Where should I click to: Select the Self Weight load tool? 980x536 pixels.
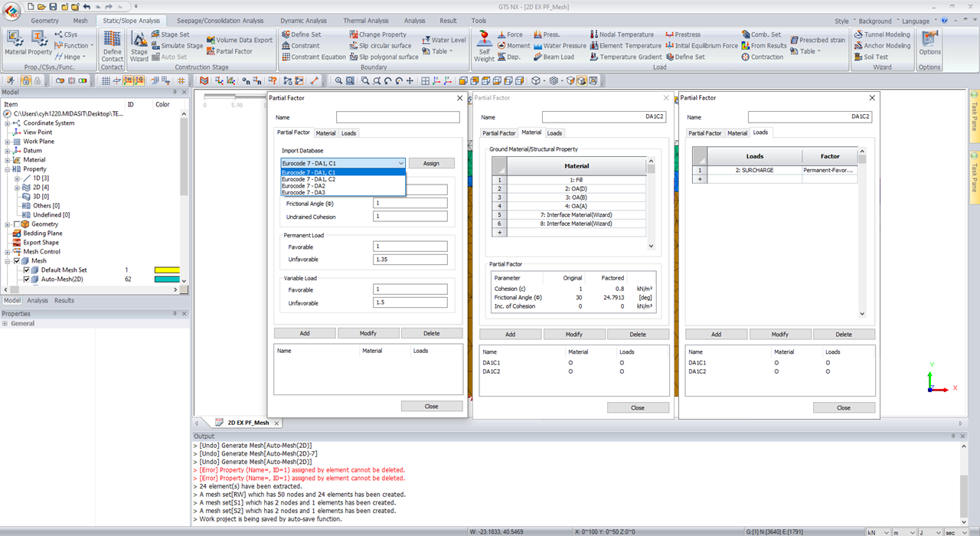(x=484, y=44)
